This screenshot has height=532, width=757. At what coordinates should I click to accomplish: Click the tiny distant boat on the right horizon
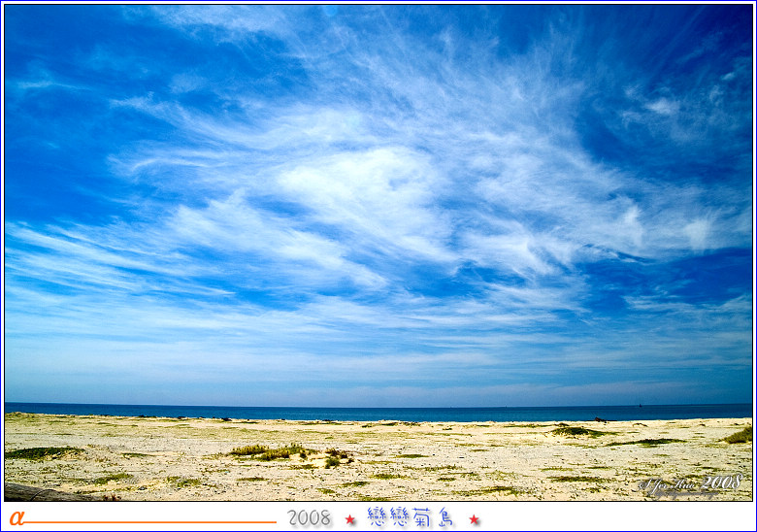[639, 404]
